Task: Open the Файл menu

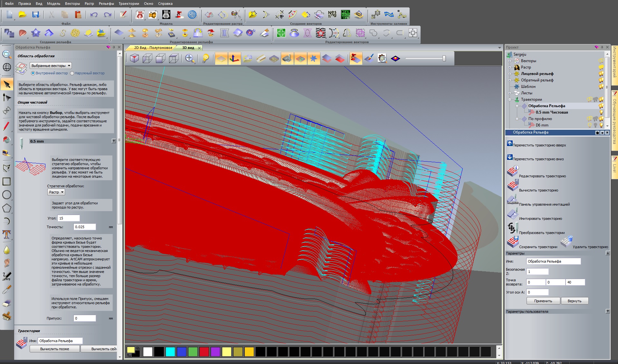Action: coord(9,4)
